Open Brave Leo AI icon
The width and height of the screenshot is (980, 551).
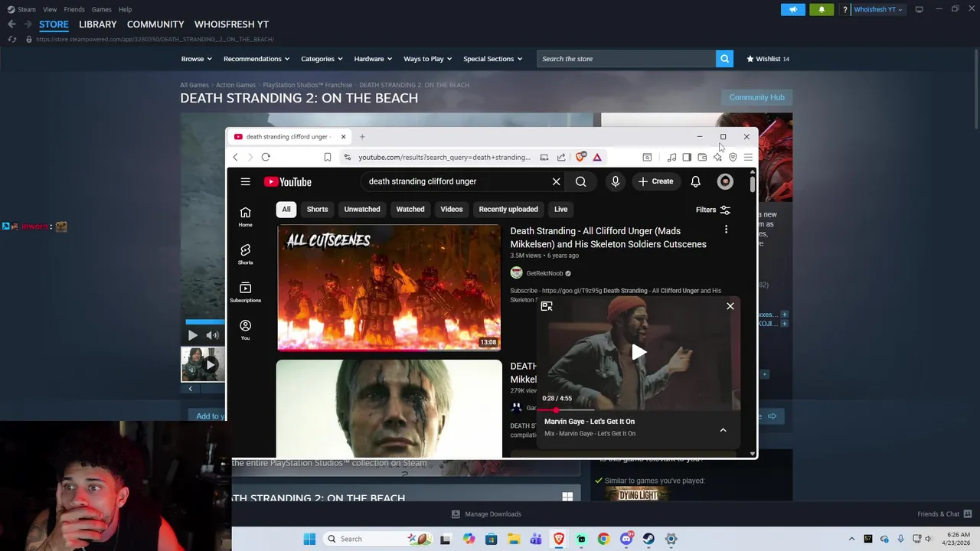point(717,157)
